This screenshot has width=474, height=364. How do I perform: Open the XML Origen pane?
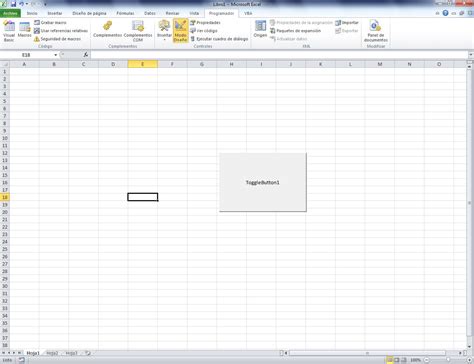point(260,29)
